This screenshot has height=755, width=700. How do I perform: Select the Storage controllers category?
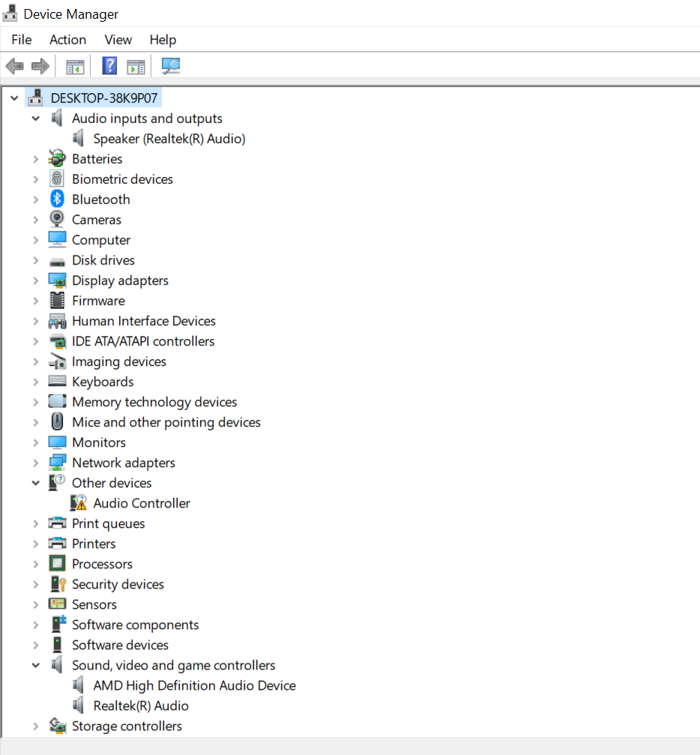[126, 726]
